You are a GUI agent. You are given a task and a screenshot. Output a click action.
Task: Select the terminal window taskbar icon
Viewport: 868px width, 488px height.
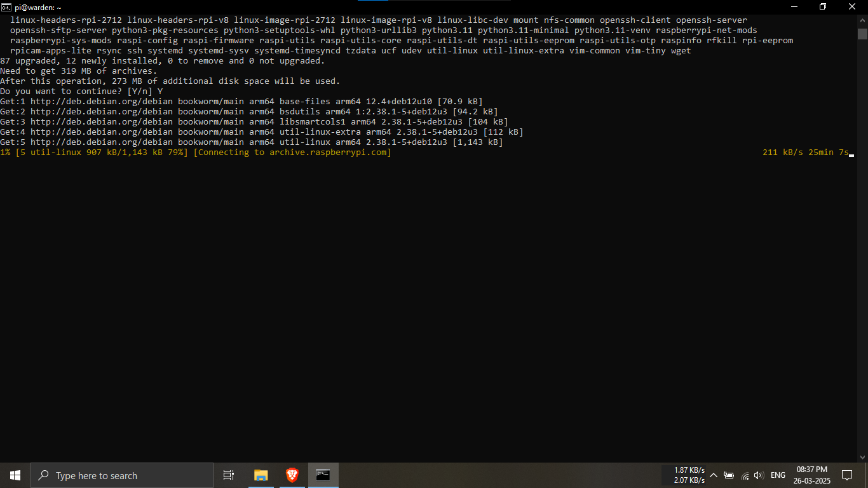[323, 475]
